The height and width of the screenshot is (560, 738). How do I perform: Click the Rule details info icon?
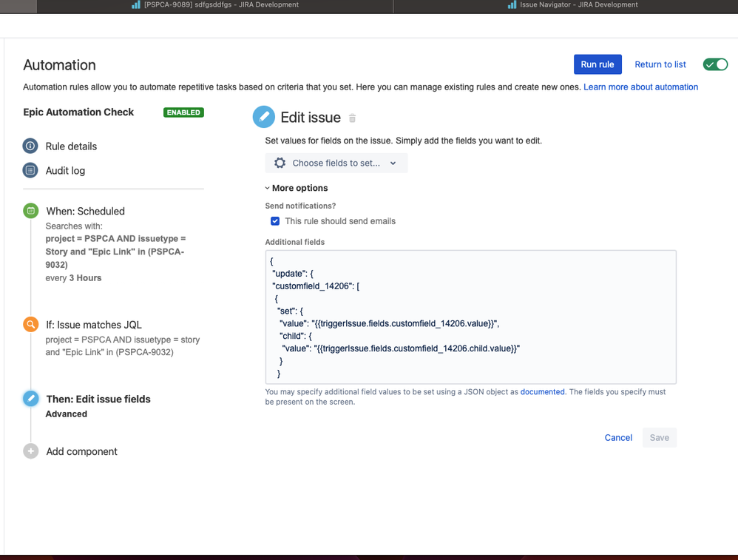click(30, 146)
